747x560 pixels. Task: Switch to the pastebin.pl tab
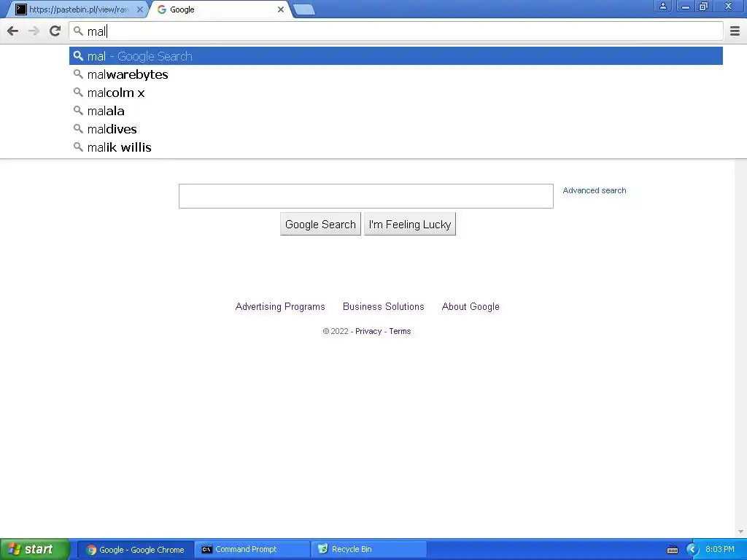[76, 9]
